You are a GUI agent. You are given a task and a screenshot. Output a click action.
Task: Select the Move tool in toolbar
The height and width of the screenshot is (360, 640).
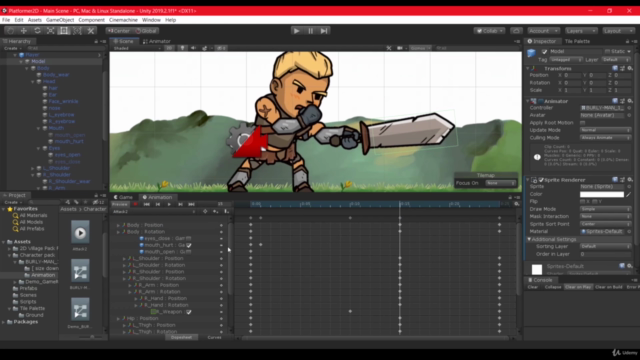coord(24,31)
